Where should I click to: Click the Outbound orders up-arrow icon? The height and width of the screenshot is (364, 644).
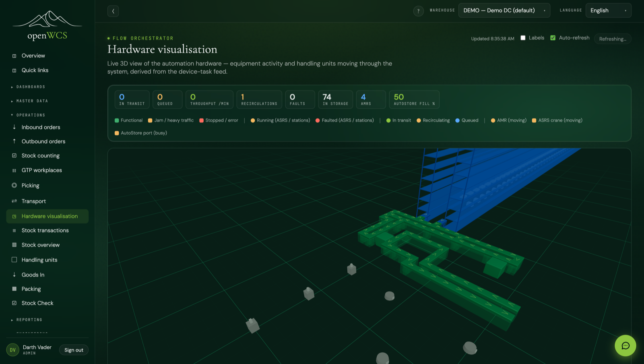click(14, 141)
